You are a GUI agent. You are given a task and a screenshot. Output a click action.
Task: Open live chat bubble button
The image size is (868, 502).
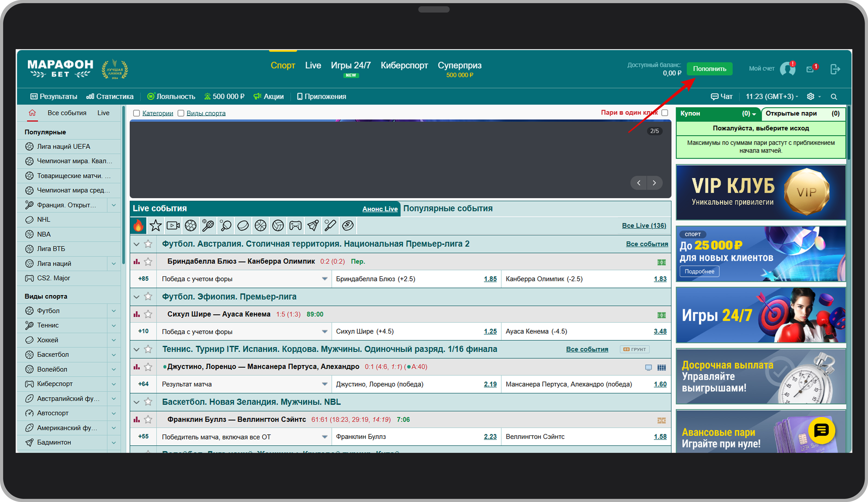pos(821,430)
